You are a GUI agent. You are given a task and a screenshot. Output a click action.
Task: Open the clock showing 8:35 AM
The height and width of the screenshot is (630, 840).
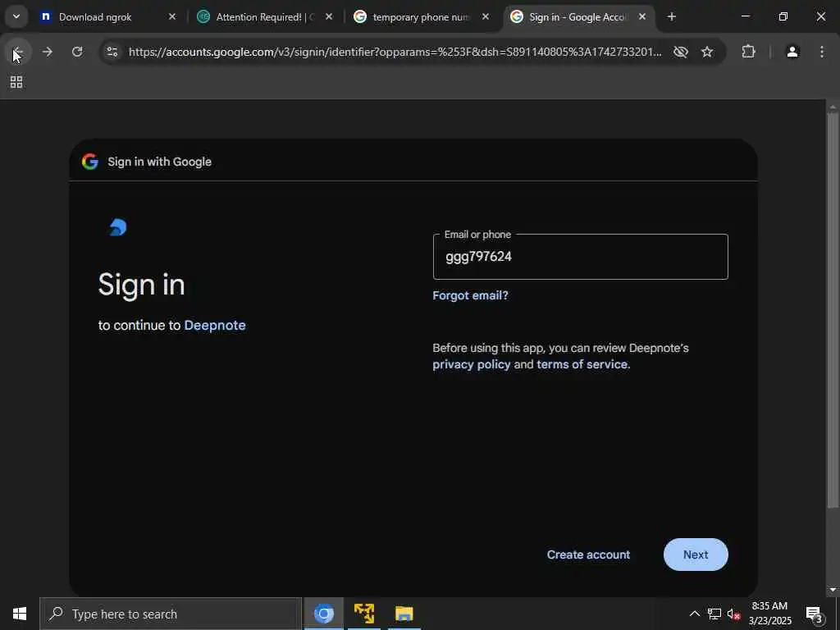769,614
